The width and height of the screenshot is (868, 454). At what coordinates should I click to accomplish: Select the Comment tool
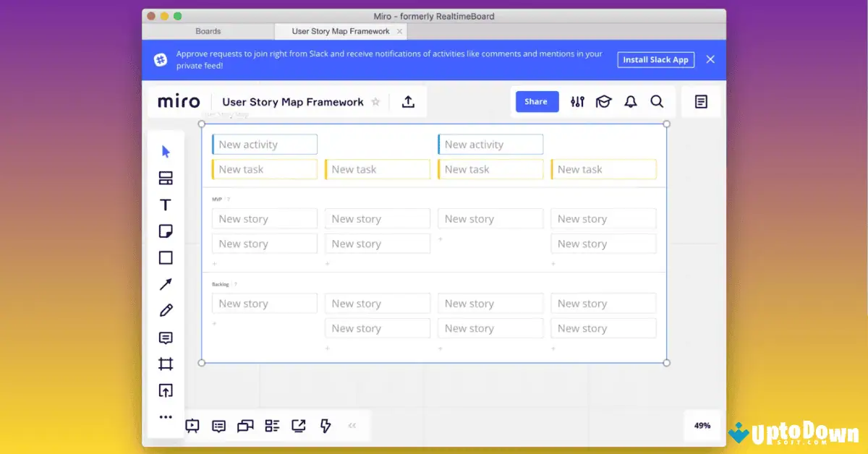pos(166,338)
